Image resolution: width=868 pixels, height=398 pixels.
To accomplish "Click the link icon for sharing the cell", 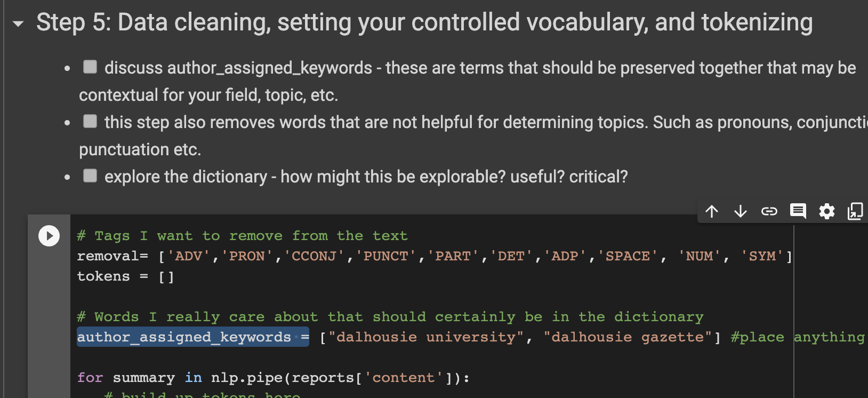I will (769, 211).
